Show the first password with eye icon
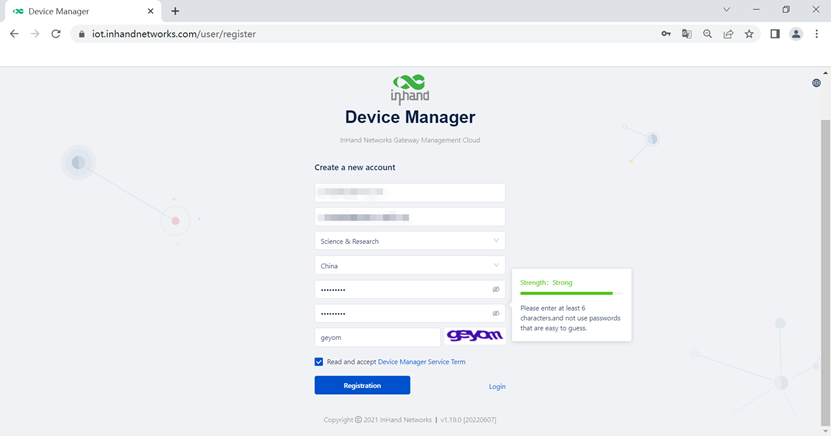Image resolution: width=831 pixels, height=436 pixels. tap(496, 289)
